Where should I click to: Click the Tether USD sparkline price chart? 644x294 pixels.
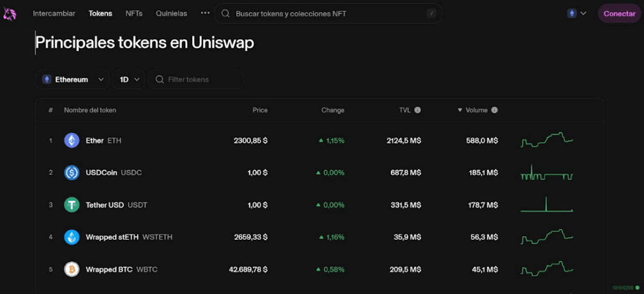tap(547, 205)
